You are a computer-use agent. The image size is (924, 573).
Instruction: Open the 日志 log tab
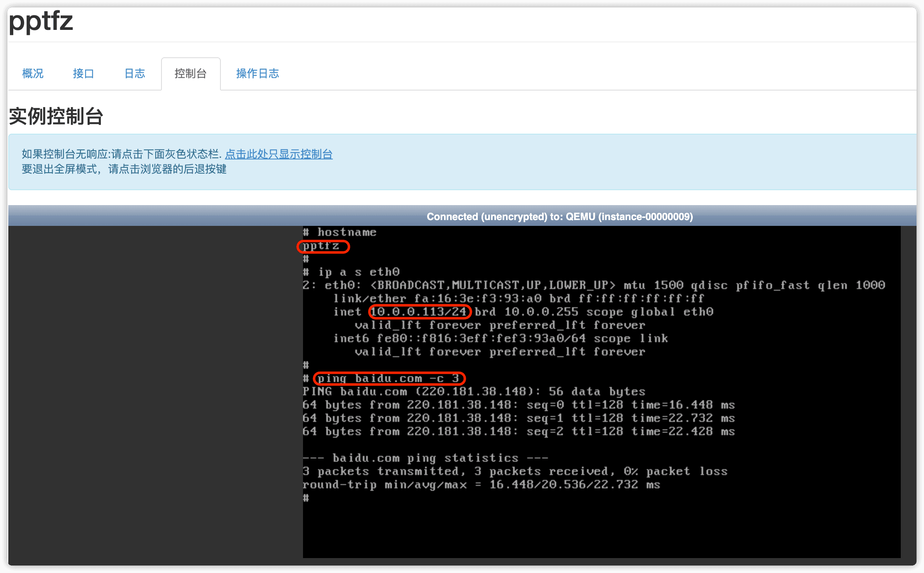(x=135, y=73)
